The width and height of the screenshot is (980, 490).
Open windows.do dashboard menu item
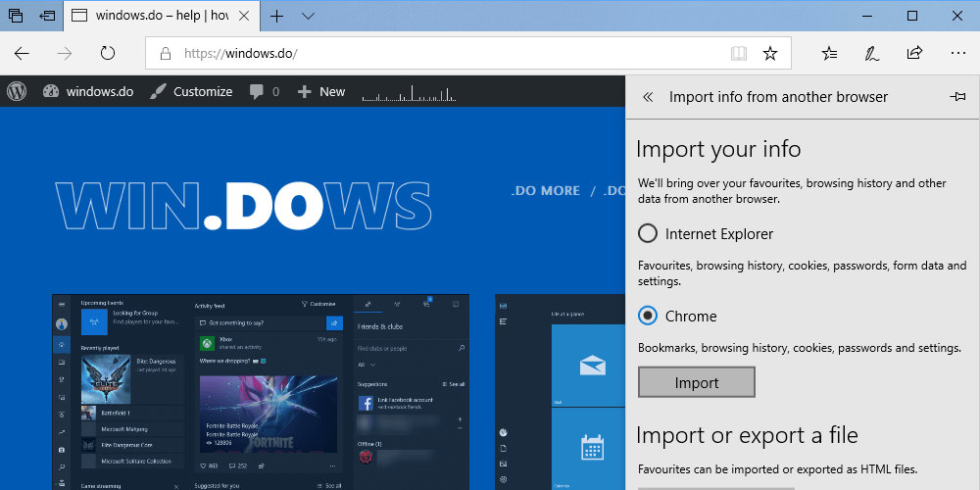[88, 92]
